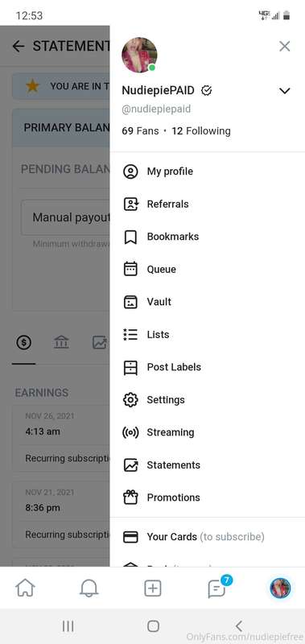Close the side menu with X

click(284, 46)
